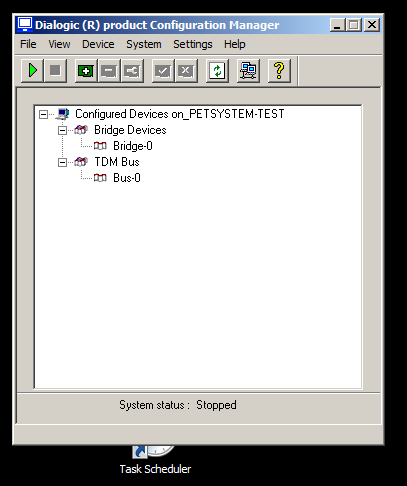Viewport: 407px width, 486px height.
Task: Open the View menu
Action: tap(59, 44)
